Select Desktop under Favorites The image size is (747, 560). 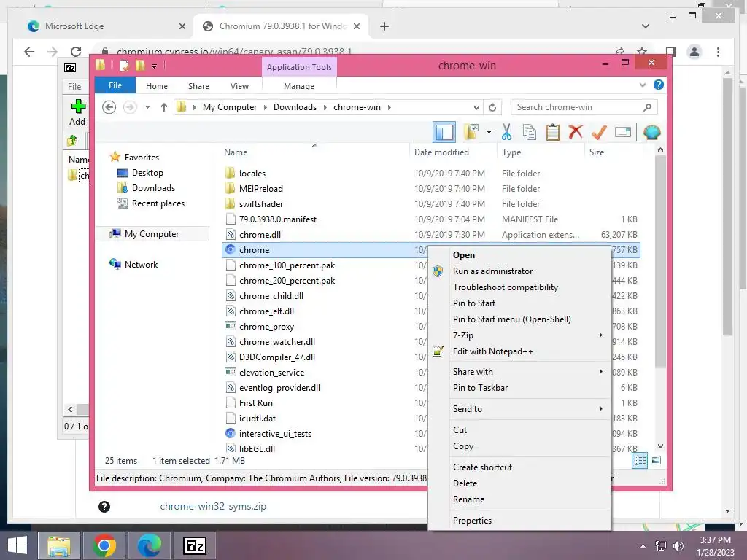coord(147,173)
